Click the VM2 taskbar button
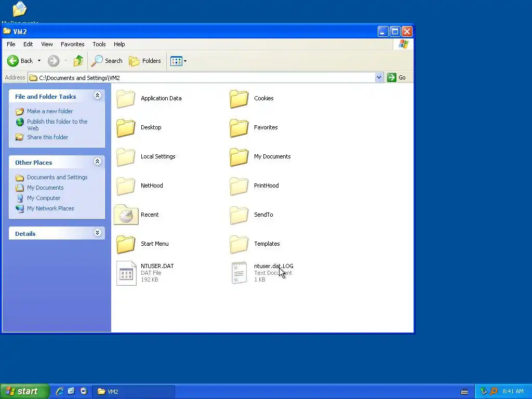Image resolution: width=532 pixels, height=399 pixels. 134,392
